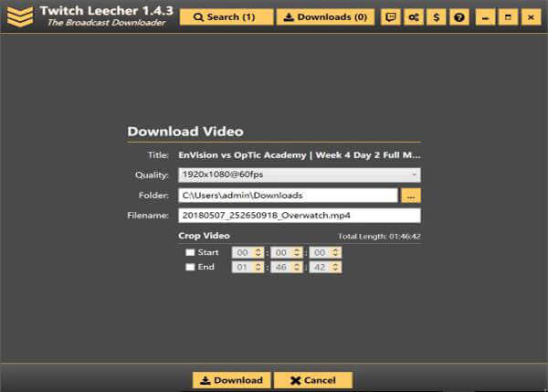548x392 pixels.
Task: Close the Twitch Leecher window
Action: pos(531,17)
